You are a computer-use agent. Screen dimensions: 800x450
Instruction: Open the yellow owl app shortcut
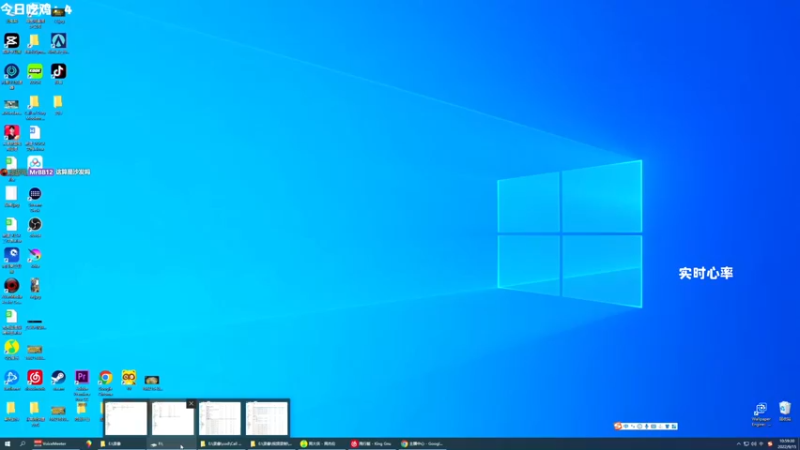click(129, 378)
